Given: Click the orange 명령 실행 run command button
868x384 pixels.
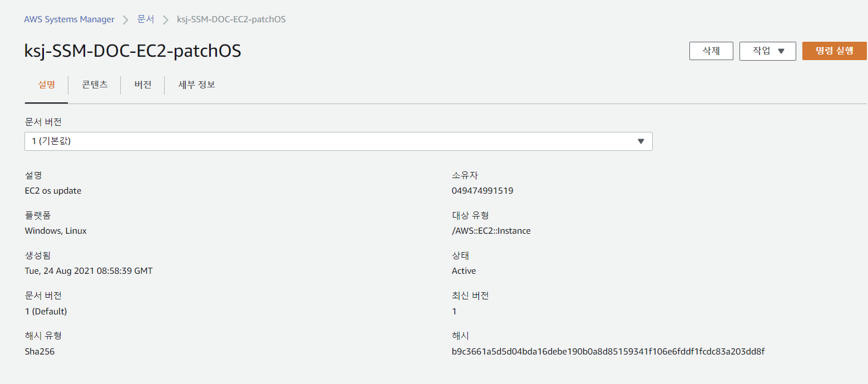Looking at the screenshot, I should 834,51.
